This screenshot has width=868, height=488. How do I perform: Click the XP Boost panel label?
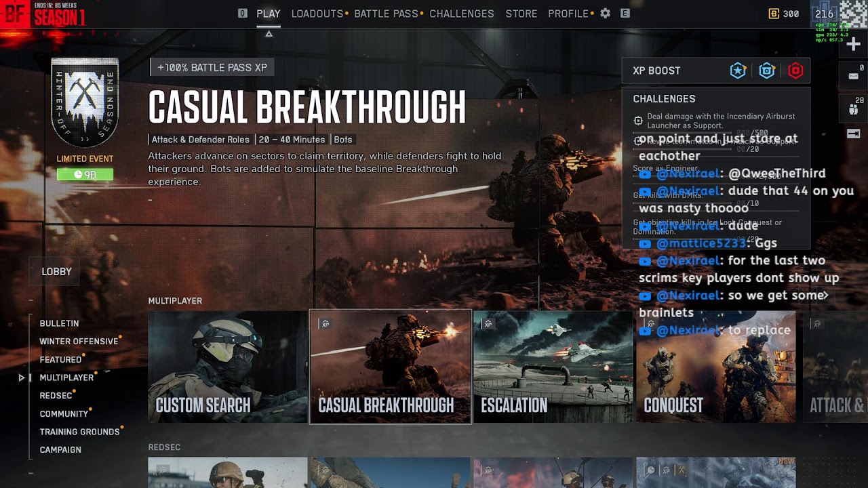click(656, 70)
